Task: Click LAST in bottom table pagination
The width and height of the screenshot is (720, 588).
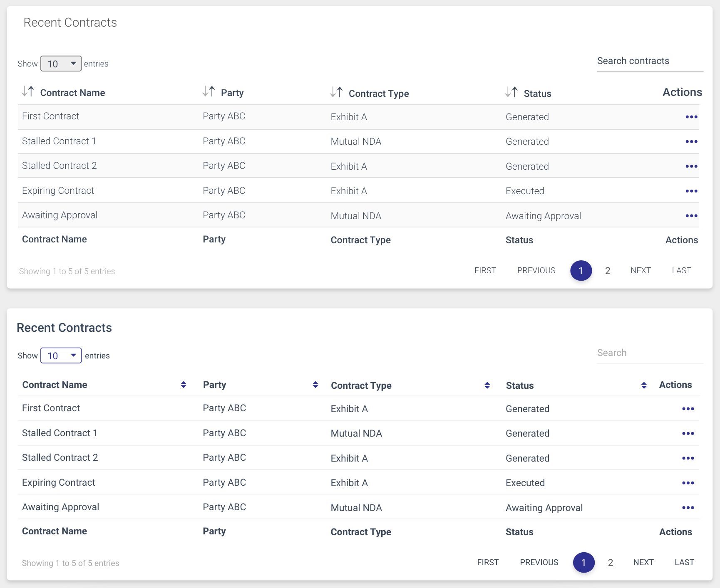Action: point(684,562)
